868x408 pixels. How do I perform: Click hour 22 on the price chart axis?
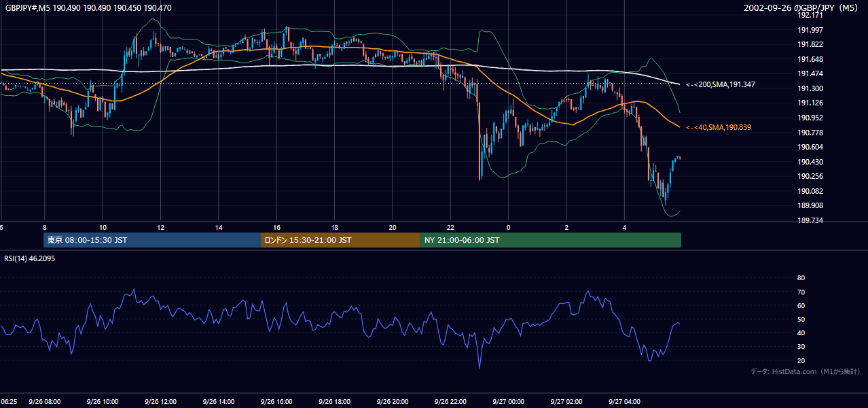(450, 227)
